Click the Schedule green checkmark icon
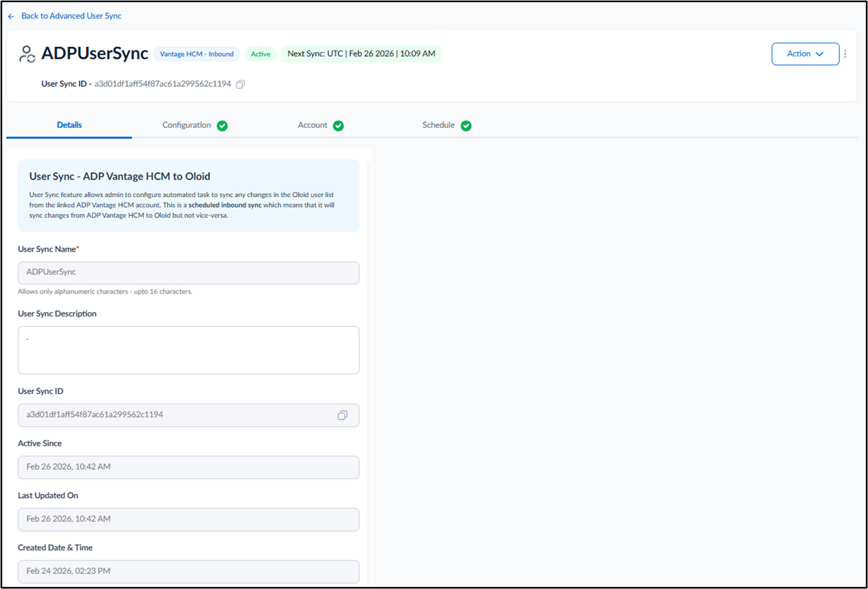The height and width of the screenshot is (589, 868). tap(466, 126)
